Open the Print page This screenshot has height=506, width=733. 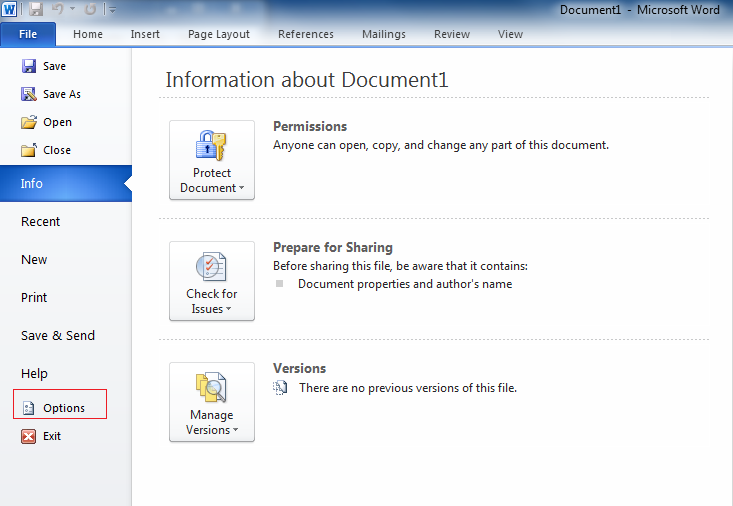pyautogui.click(x=34, y=297)
